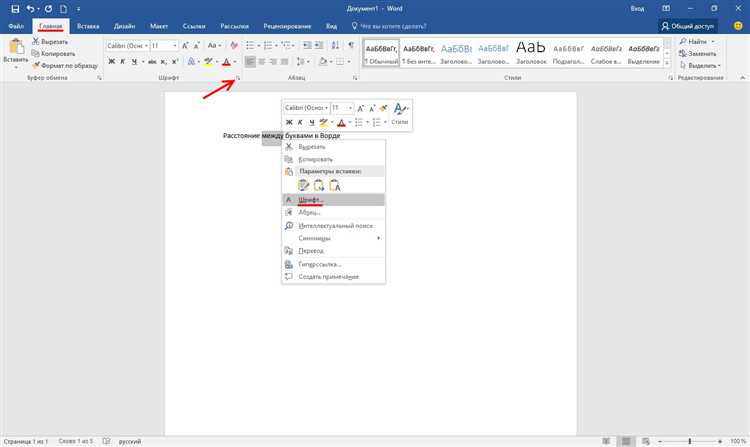Choose Создать примечание in context menu
Viewport: 750px width, 447px height.
coord(333,277)
